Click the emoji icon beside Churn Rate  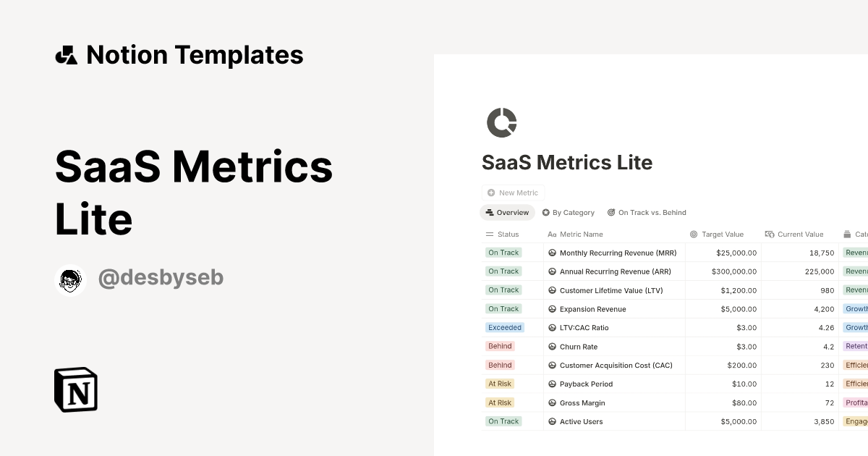pyautogui.click(x=552, y=346)
